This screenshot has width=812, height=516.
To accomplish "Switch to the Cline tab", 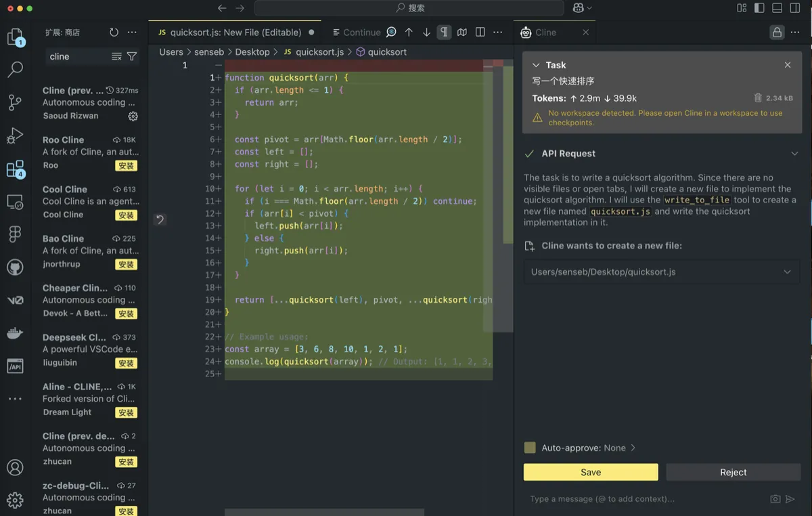I will [545, 33].
